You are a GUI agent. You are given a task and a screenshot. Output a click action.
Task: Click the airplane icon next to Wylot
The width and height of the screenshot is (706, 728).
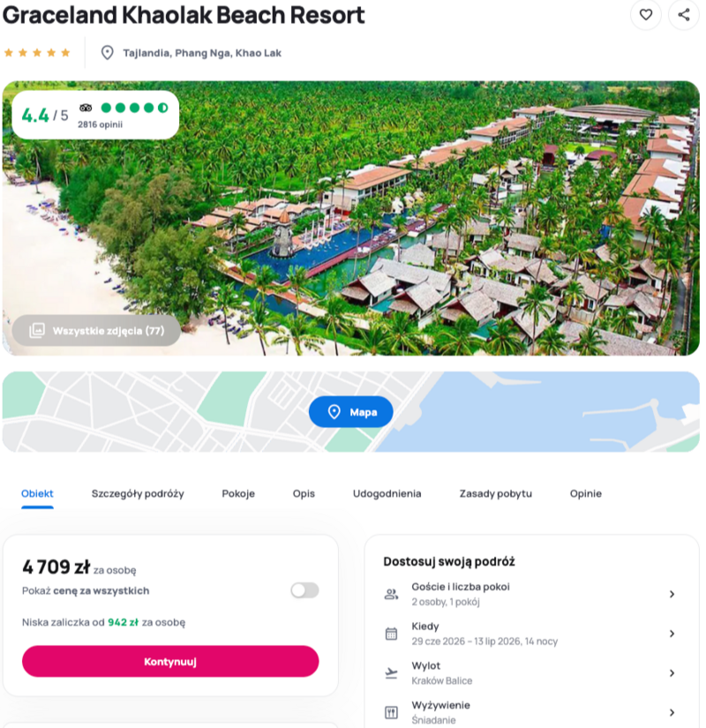[x=391, y=672]
